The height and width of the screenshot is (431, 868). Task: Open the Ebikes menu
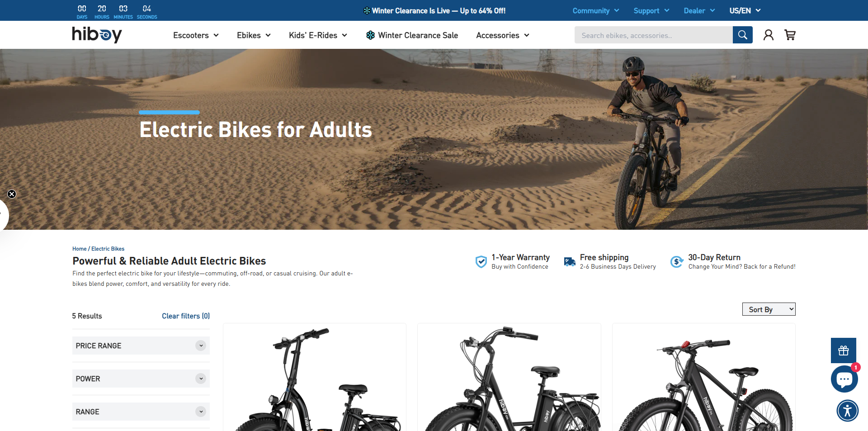(254, 35)
